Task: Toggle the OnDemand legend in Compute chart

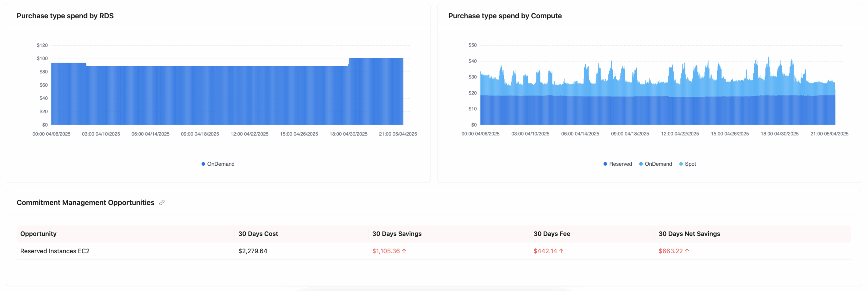Action: click(x=655, y=164)
